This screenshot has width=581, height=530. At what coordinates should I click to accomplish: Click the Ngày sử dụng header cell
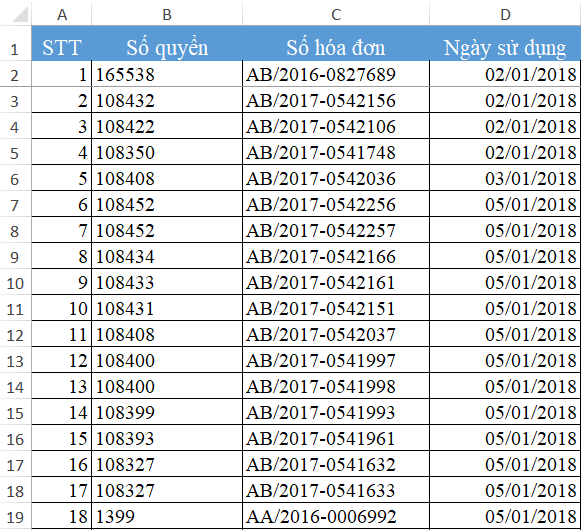tap(505, 43)
